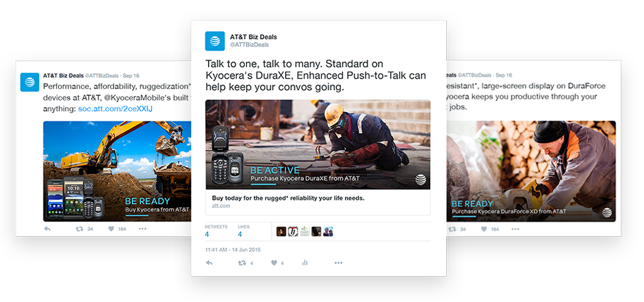The width and height of the screenshot is (644, 302).
Task: Click 'Purchase Kyocera DuraForce XD from AT&T' caption
Action: (509, 212)
